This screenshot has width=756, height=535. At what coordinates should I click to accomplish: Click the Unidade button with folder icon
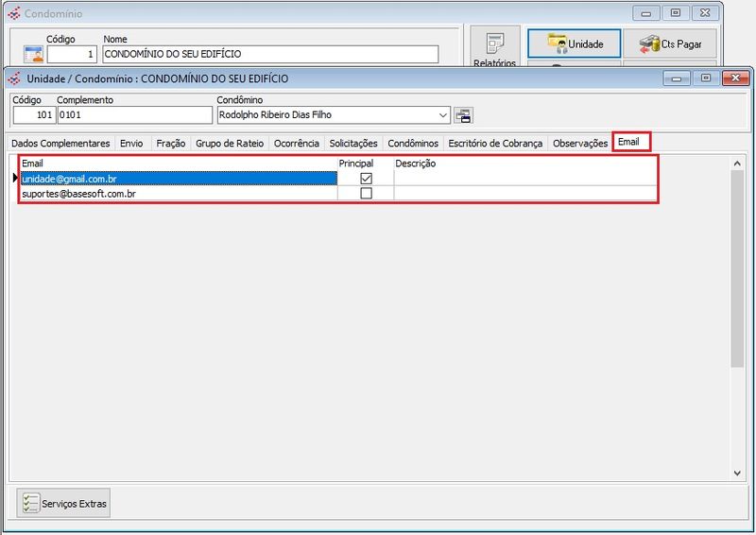(x=574, y=43)
